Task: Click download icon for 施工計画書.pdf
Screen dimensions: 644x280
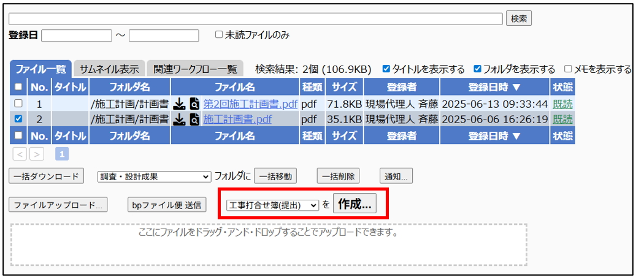Action: point(178,119)
